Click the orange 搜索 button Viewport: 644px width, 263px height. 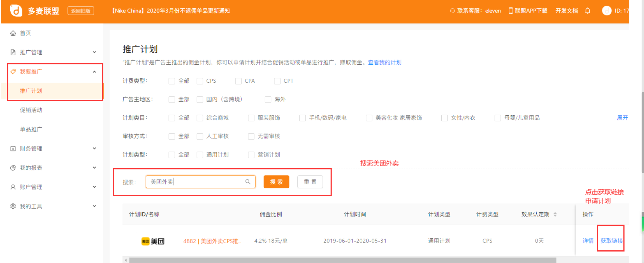pyautogui.click(x=276, y=182)
